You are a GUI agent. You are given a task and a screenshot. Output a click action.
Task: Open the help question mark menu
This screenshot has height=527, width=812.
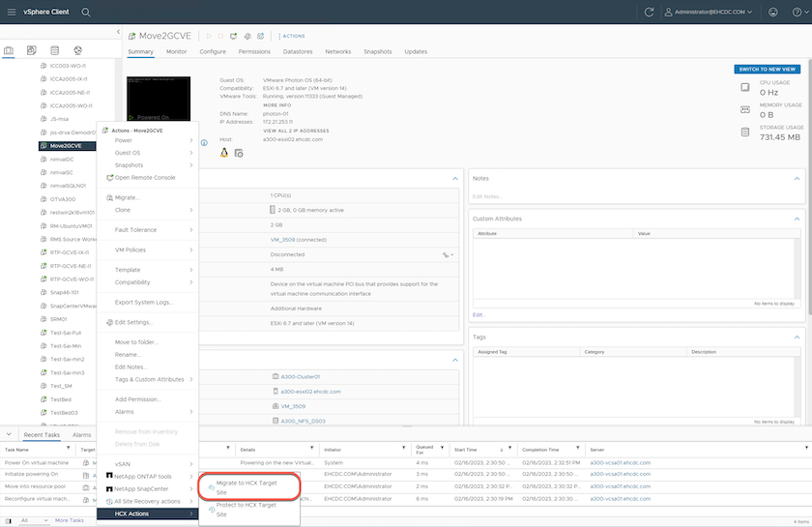[798, 12]
